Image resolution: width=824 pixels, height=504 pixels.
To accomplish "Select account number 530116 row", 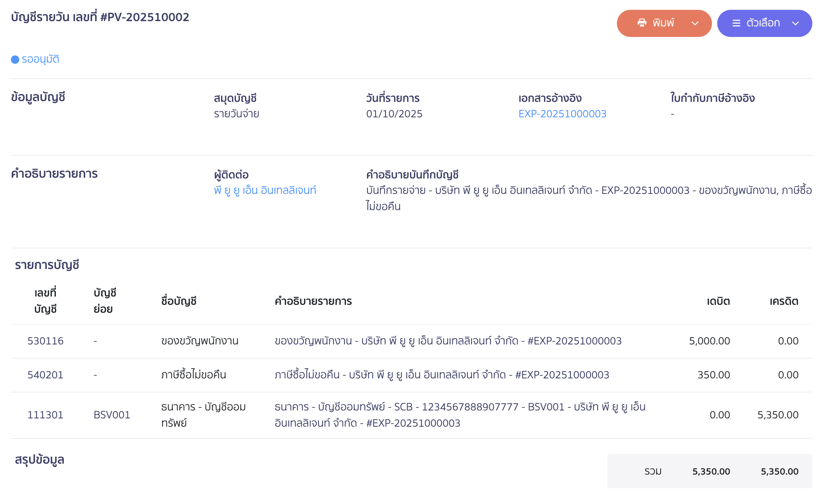I will (x=45, y=341).
